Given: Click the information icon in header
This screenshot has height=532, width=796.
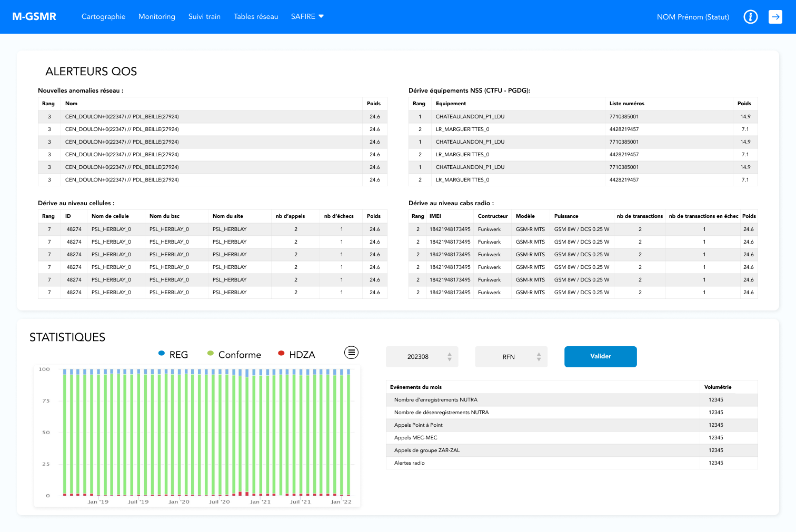Looking at the screenshot, I should [x=750, y=17].
